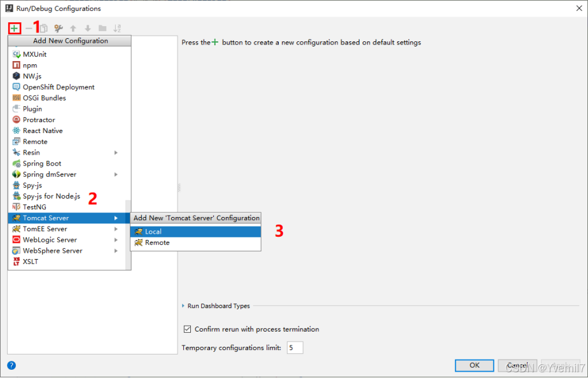Click the OSGi Bundles icon
588x378 pixels.
(x=16, y=98)
